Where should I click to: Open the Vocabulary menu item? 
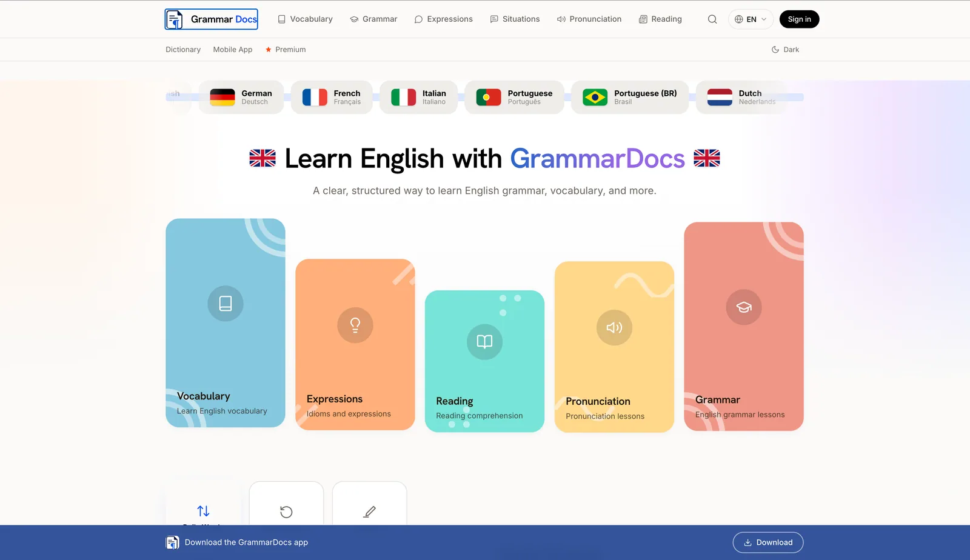[305, 19]
